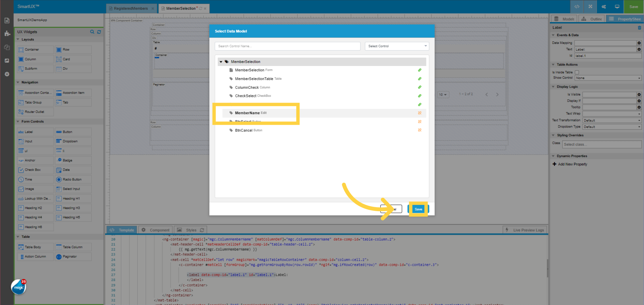
Task: Delete the Label control using the trash icon
Action: (639, 28)
